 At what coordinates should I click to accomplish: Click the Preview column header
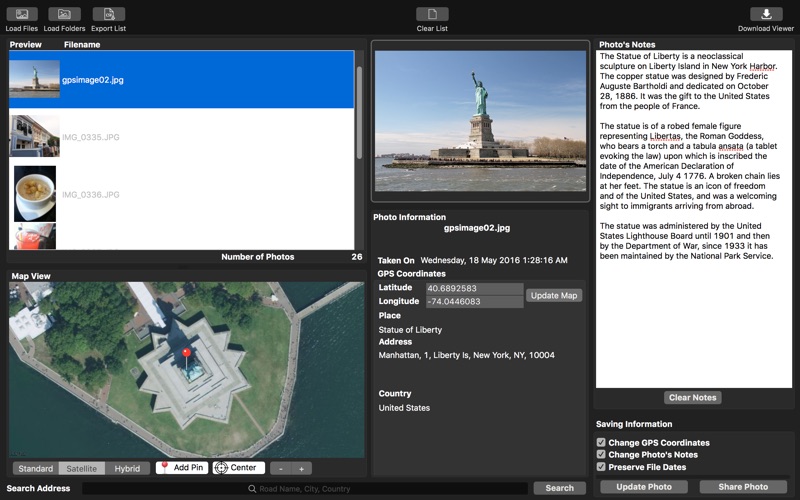[26, 44]
